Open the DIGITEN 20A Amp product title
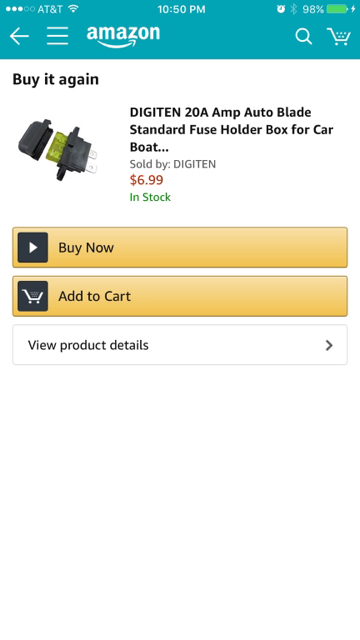360x640 pixels. coord(231,129)
